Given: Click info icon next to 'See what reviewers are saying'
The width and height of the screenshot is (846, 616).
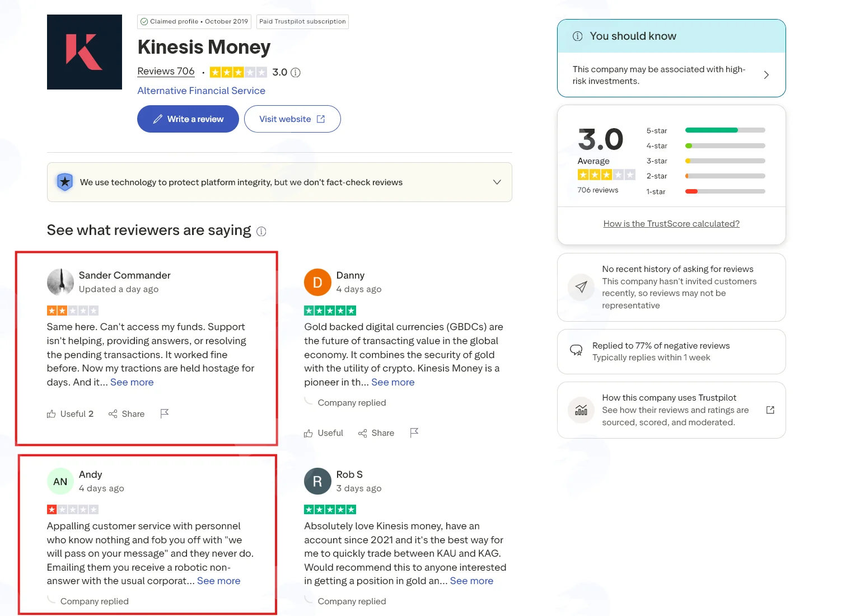Looking at the screenshot, I should [x=261, y=231].
